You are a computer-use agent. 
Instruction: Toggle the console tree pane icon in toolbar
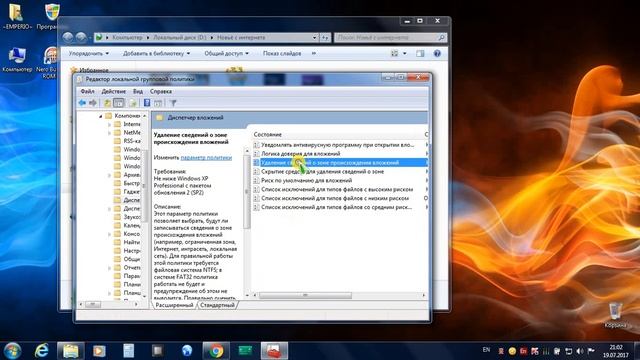tap(119, 103)
